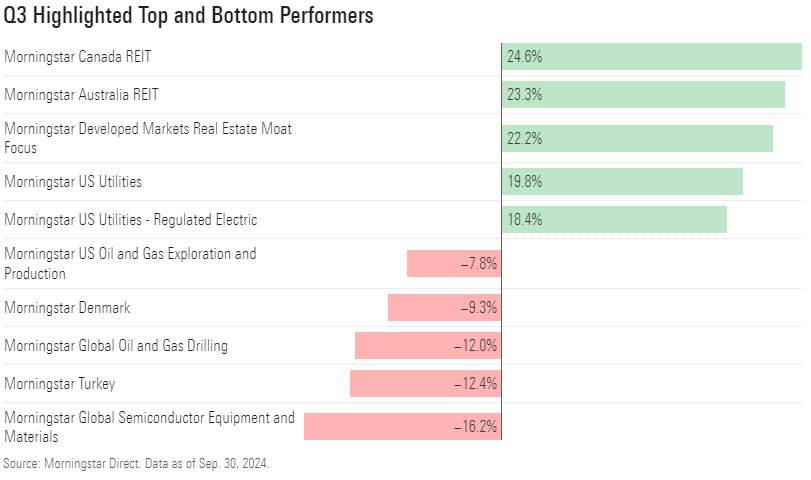
Task: Click the Morningstar Australia REIT row label
Action: click(x=81, y=95)
